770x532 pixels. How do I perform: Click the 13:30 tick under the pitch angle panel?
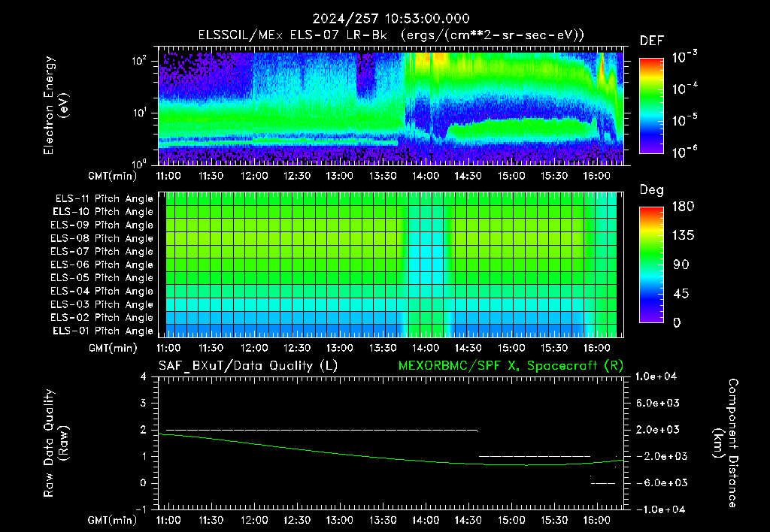(x=383, y=348)
